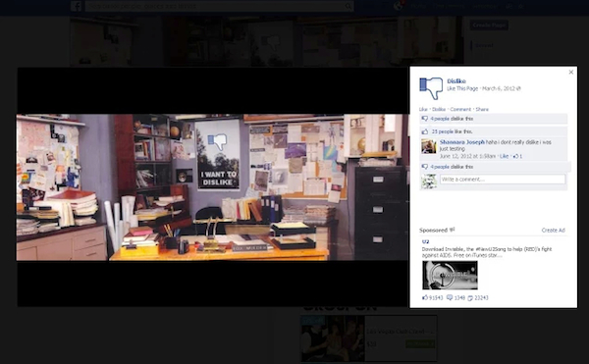
Task: Click the dimmed Facebook search field
Action: tap(219, 6)
